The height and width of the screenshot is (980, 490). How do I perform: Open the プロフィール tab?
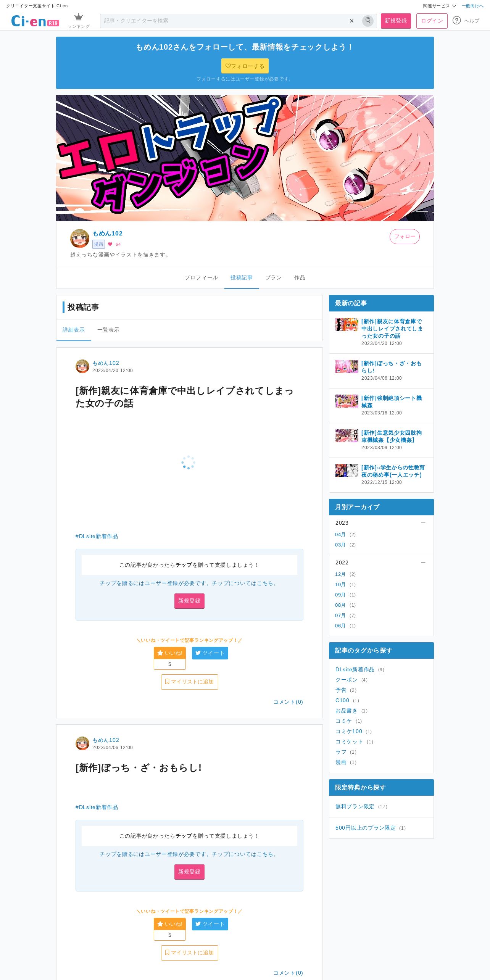[x=201, y=278]
